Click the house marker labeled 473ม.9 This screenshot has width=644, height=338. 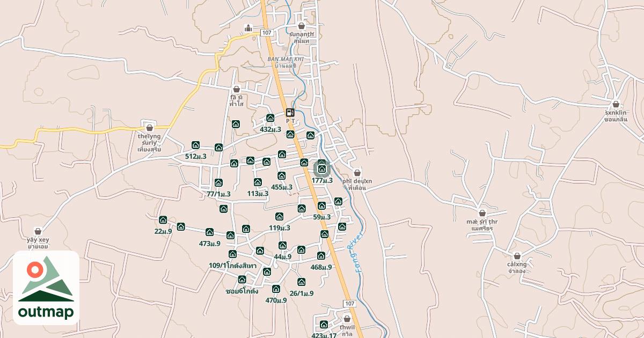tap(209, 232)
